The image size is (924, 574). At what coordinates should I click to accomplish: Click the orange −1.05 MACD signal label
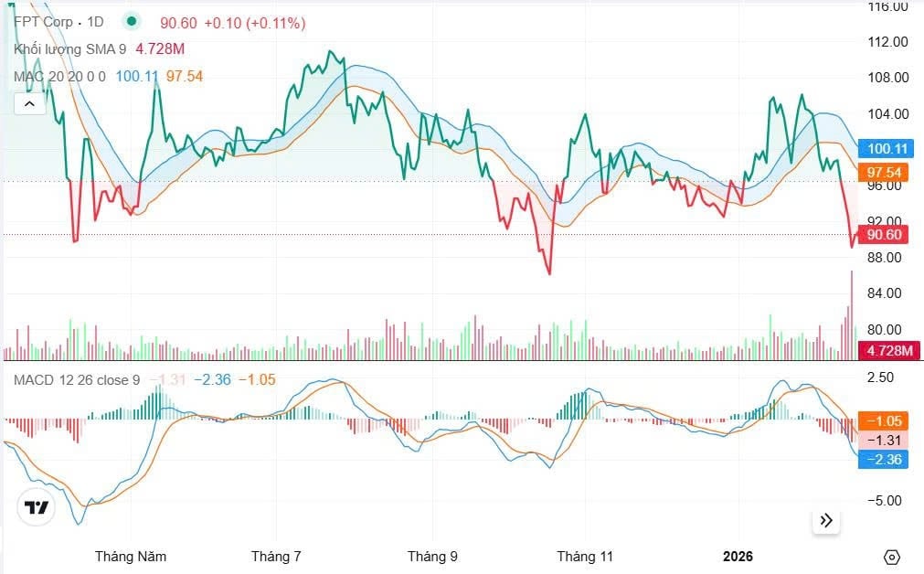(883, 420)
